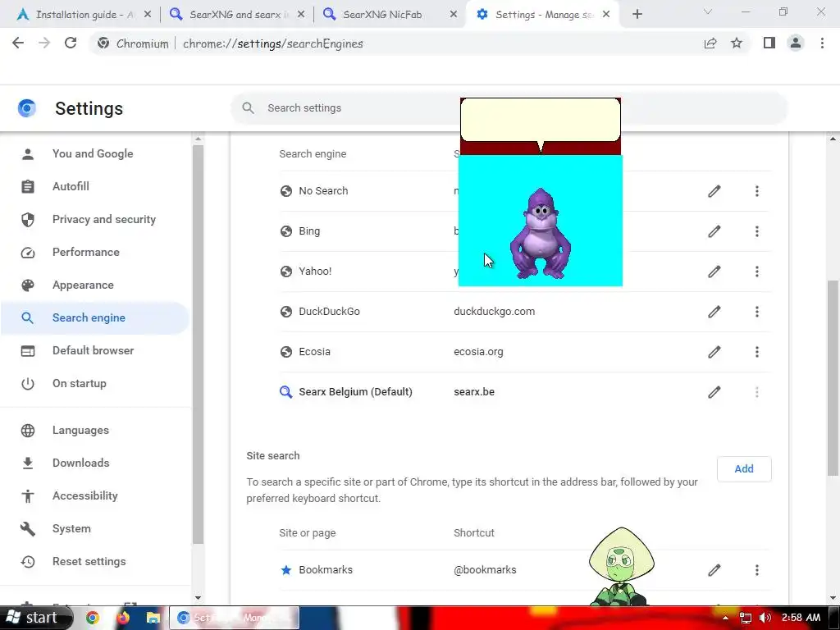Edit the DuckDuckGo search engine entry
The image size is (840, 630).
click(x=714, y=312)
